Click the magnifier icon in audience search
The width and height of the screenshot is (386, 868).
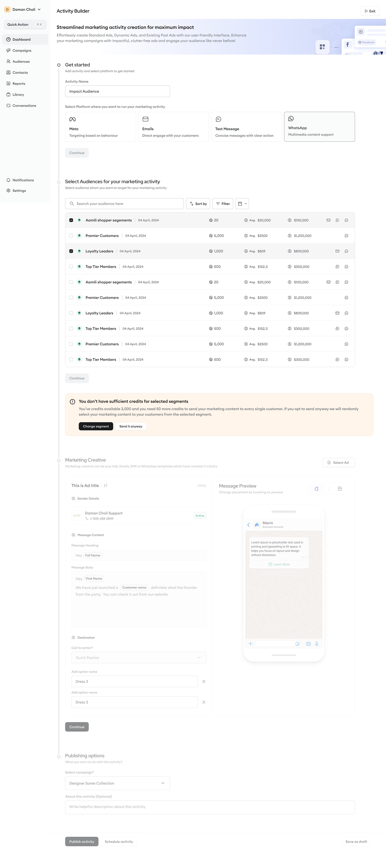72,203
